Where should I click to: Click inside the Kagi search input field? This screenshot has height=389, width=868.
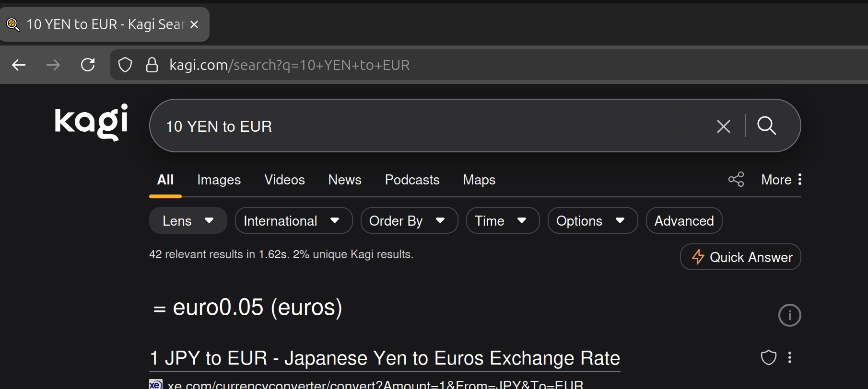(432, 126)
